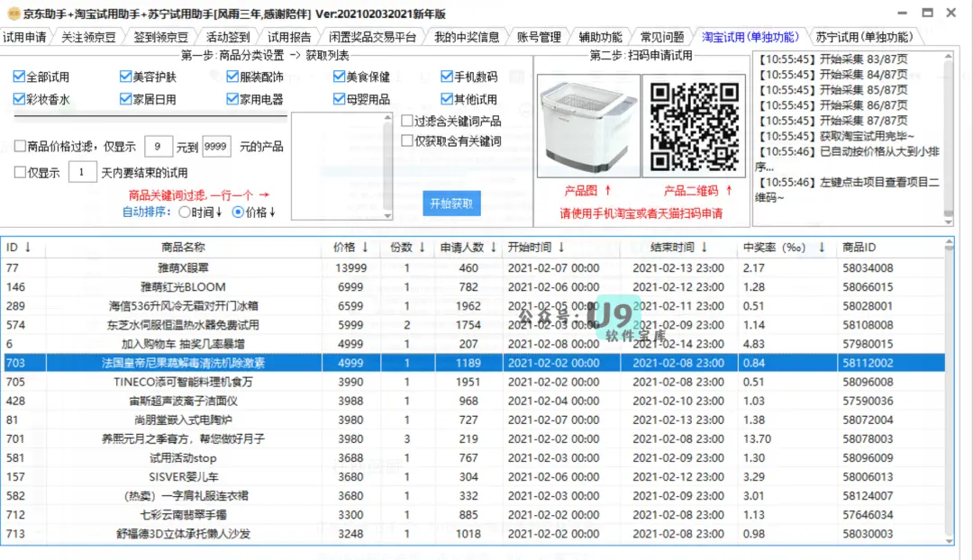Select the row TINECO添可智能料理机食万
Image resolution: width=973 pixels, height=560 pixels.
(474, 382)
